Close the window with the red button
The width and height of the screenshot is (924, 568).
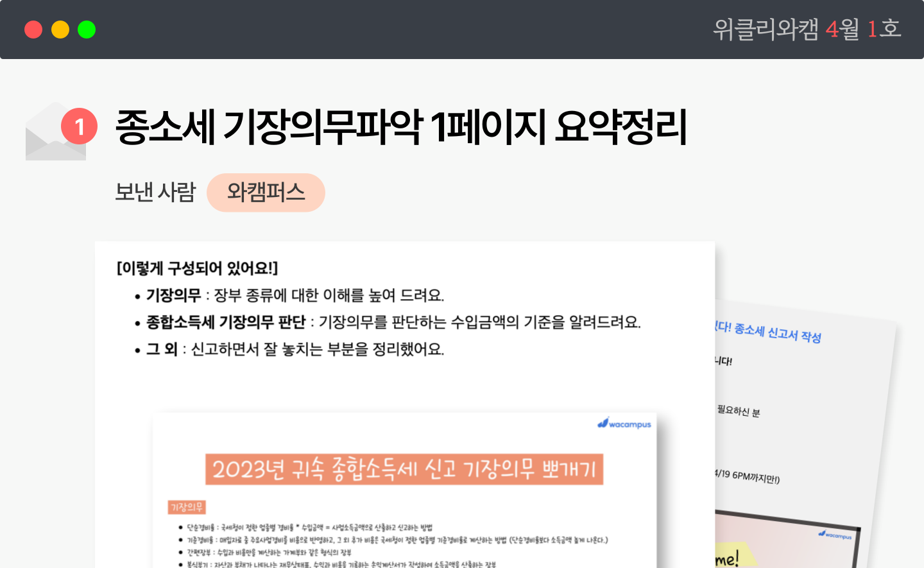(33, 30)
